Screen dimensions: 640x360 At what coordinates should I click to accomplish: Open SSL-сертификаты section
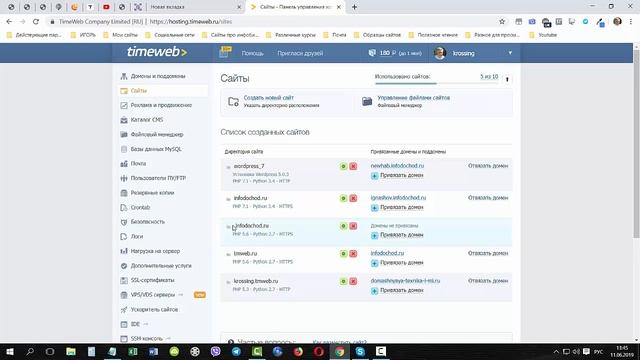(152, 280)
